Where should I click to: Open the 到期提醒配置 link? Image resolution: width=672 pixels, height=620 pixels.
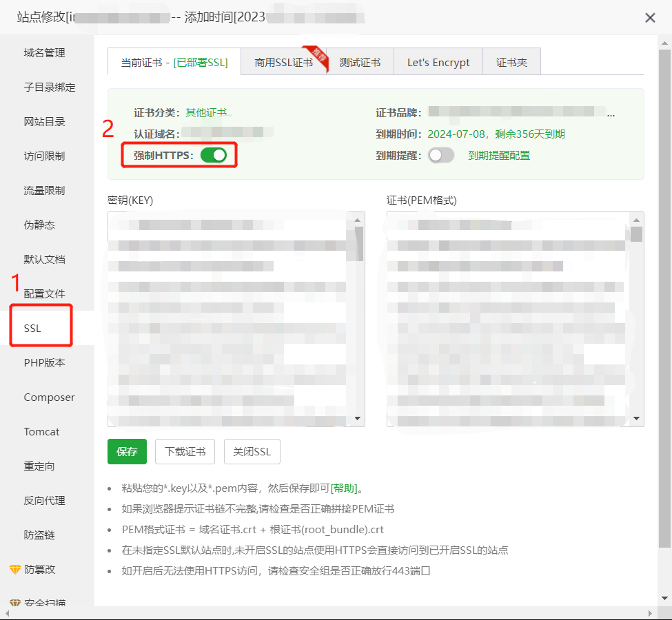click(499, 156)
